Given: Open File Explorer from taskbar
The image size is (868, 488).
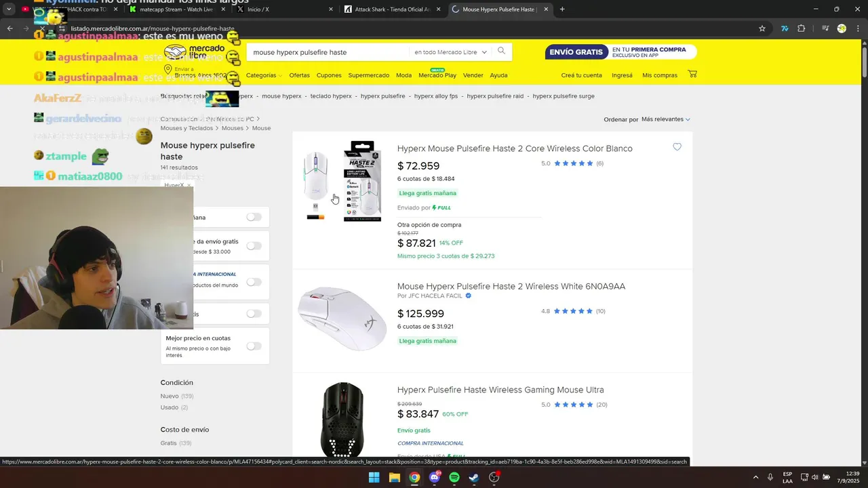Looking at the screenshot, I should (x=395, y=477).
